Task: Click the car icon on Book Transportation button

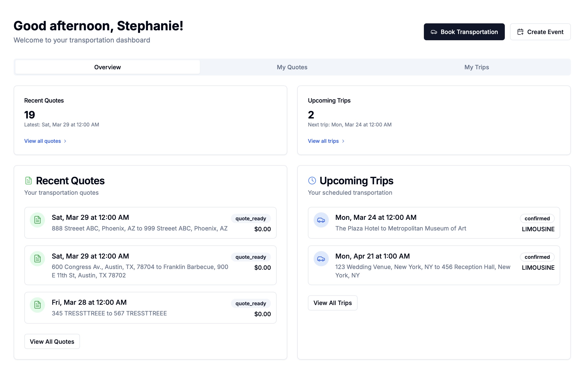Action: tap(434, 32)
